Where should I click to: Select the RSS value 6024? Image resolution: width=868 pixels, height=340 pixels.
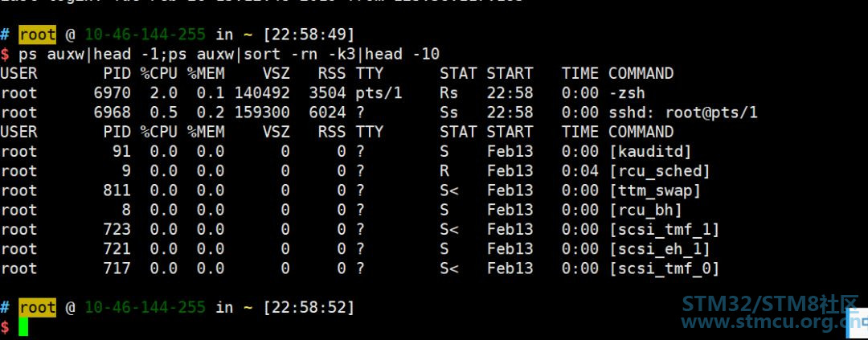(327, 113)
